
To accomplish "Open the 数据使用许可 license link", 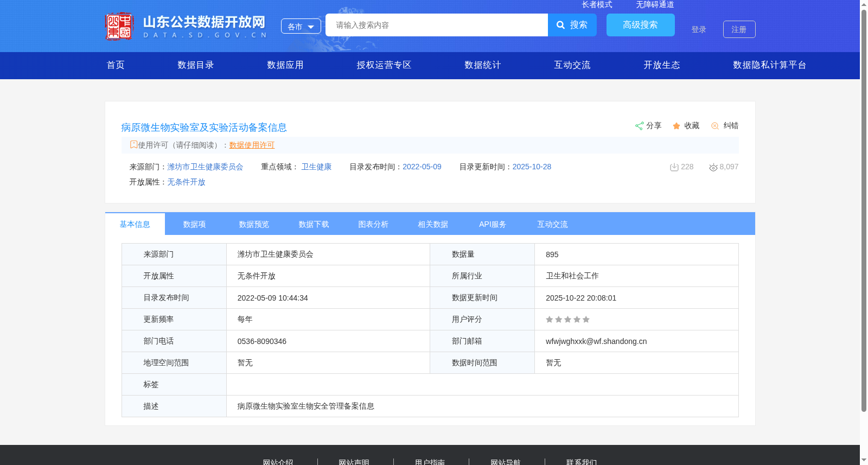I will (252, 145).
